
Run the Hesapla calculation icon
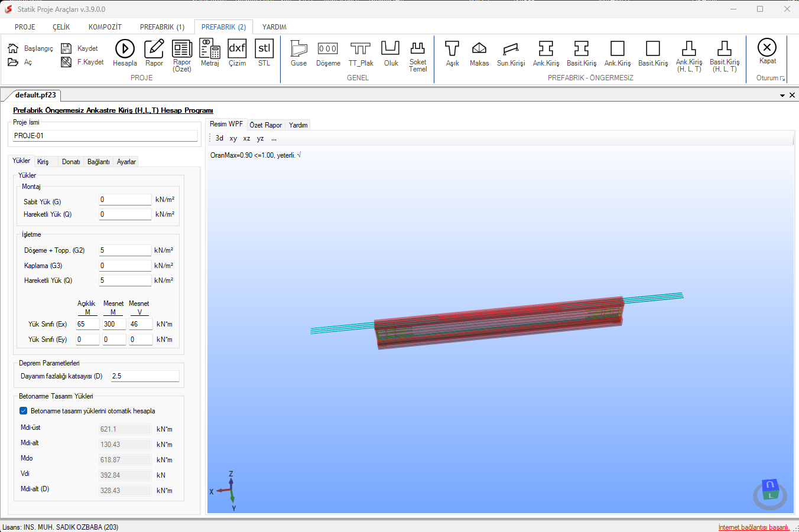click(x=125, y=53)
